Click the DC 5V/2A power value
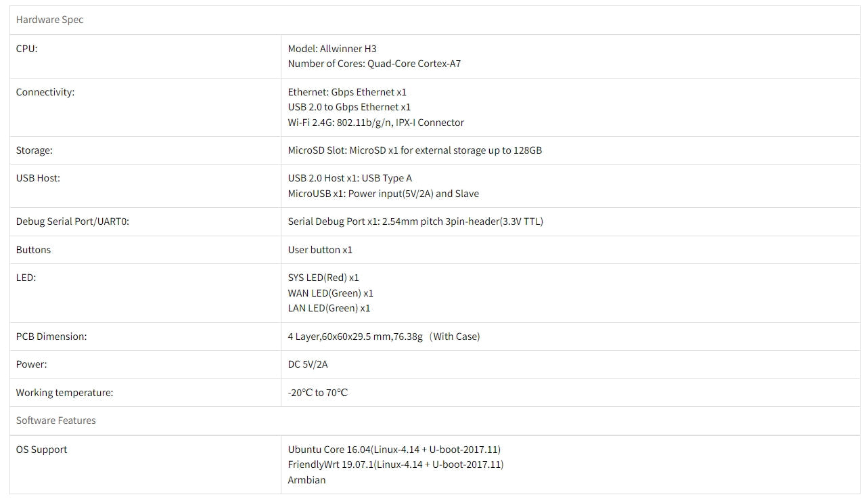This screenshot has height=499, width=868. [x=308, y=364]
